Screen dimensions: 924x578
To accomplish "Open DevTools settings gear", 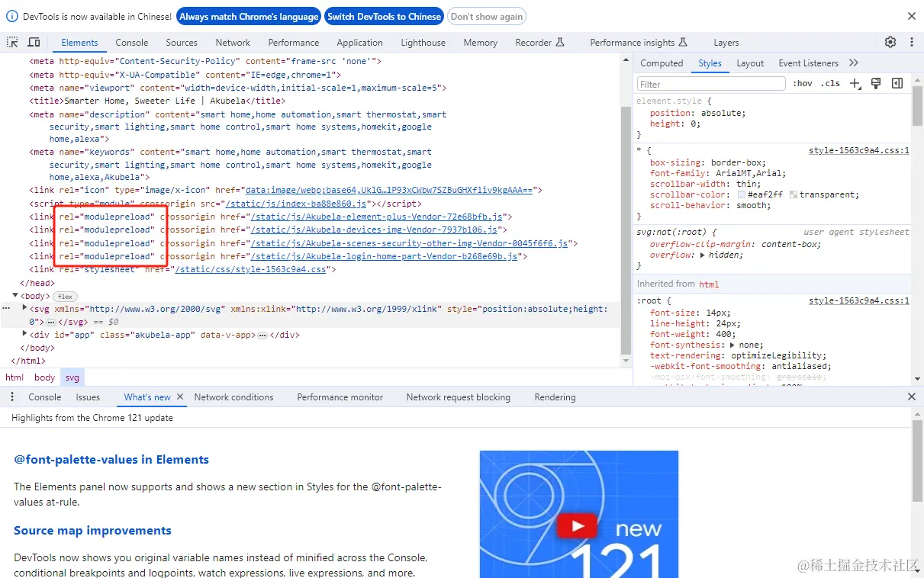I will 890,42.
